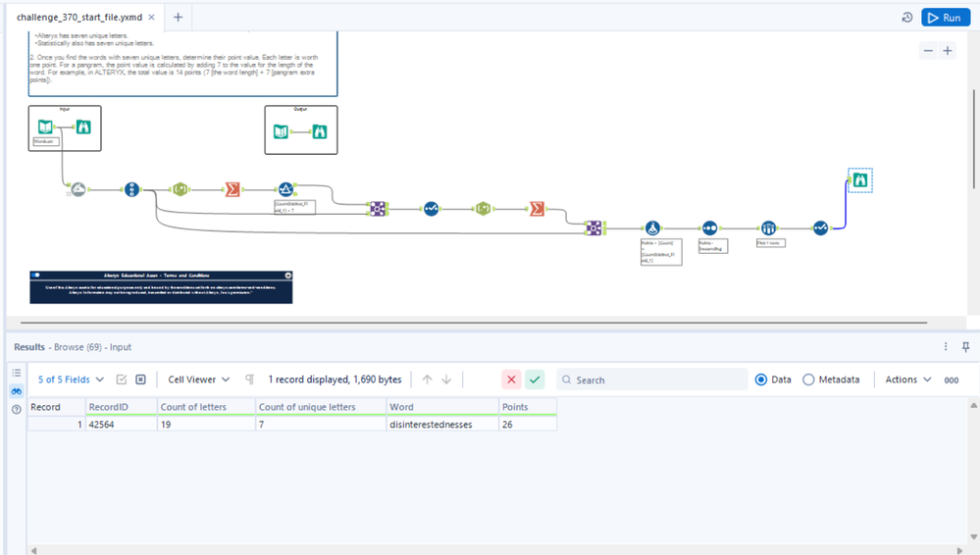Select the Metadata radio button
The height and width of the screenshot is (555, 980).
808,379
